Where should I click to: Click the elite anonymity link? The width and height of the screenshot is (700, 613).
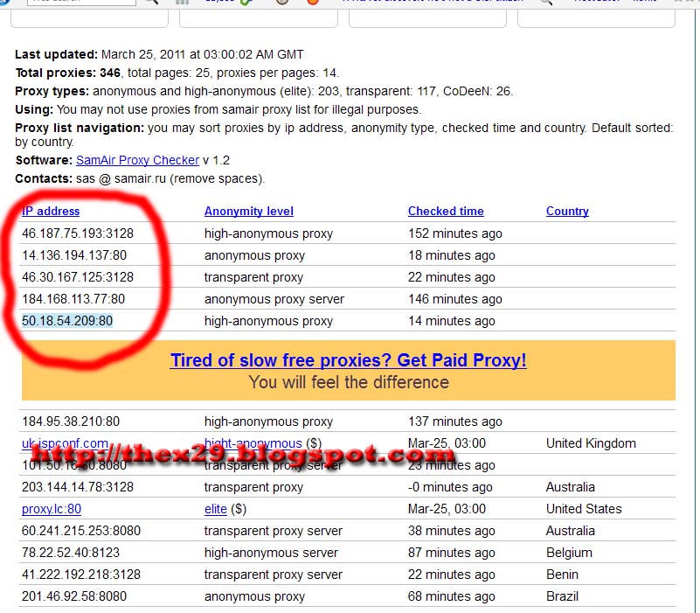pyautogui.click(x=216, y=509)
